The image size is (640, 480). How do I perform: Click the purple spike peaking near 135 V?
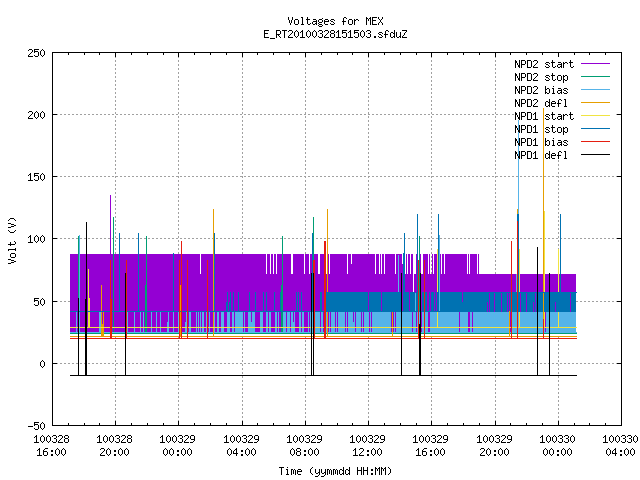tap(110, 224)
